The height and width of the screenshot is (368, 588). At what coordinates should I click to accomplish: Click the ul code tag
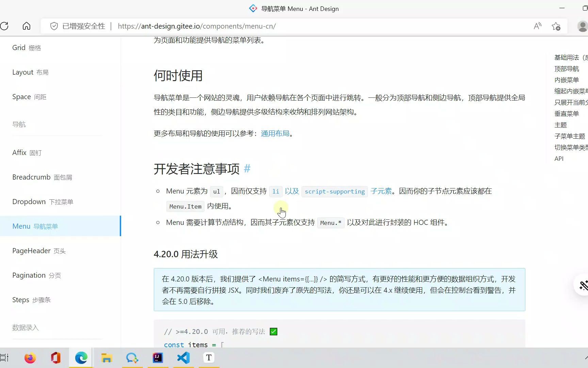[x=216, y=191]
